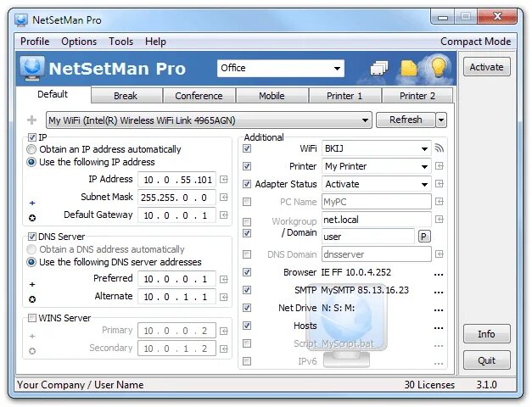Click the WiFi signal icon next to BKIJ
532x407 pixels.
(440, 148)
